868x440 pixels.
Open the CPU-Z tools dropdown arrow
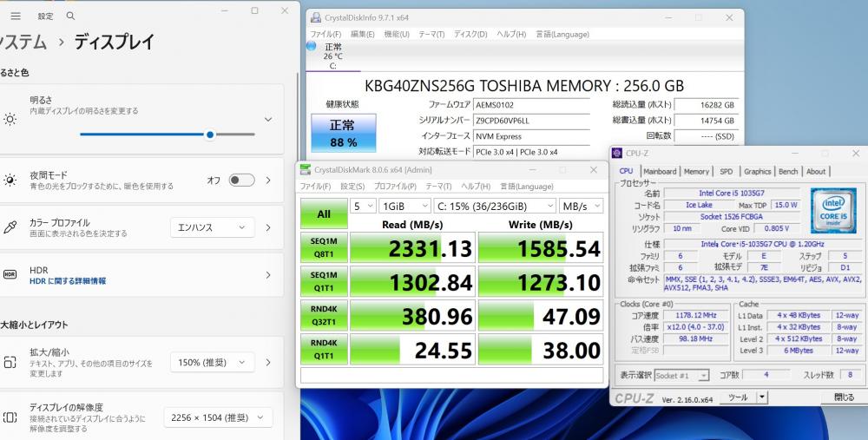tap(762, 397)
